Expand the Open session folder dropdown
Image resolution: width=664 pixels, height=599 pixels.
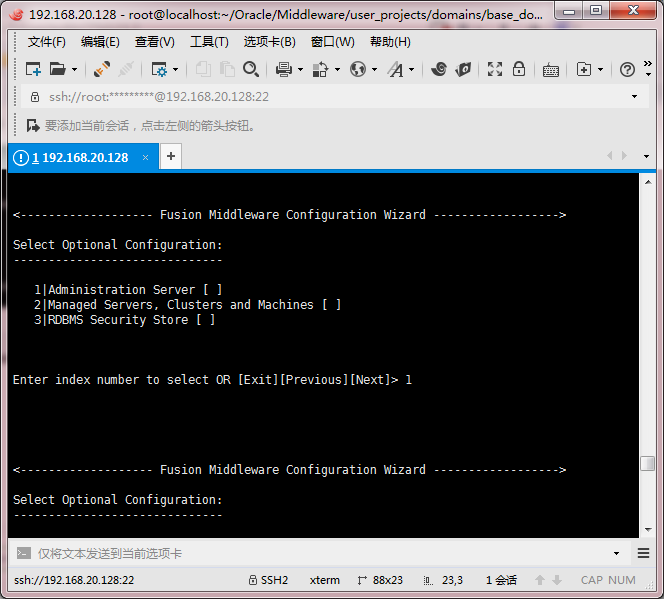[x=75, y=69]
